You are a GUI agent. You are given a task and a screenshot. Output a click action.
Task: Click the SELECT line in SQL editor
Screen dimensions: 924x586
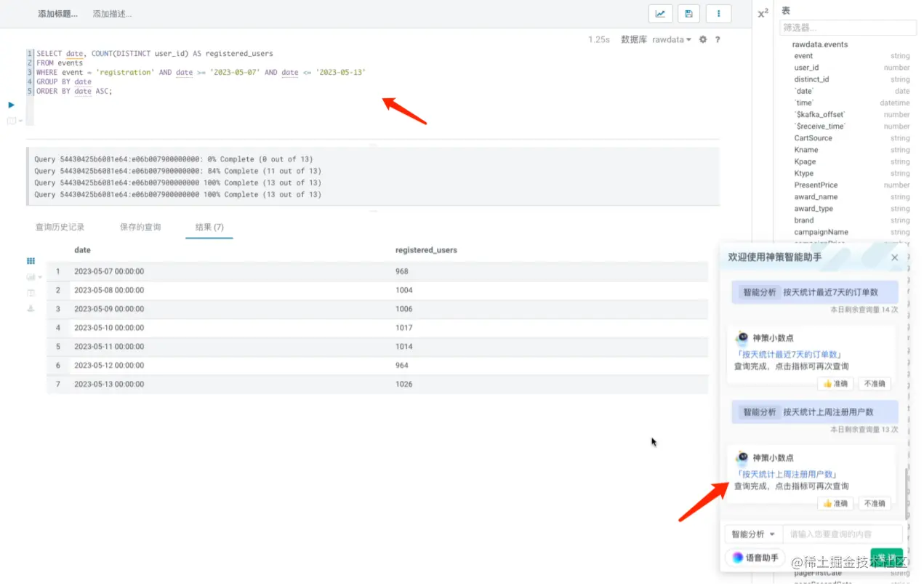154,54
